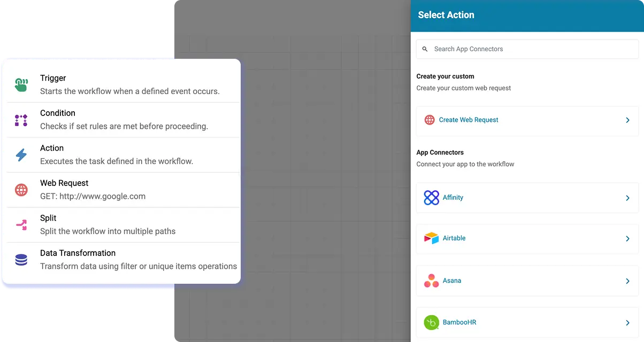Expand the Affinity connector details

click(x=627, y=198)
